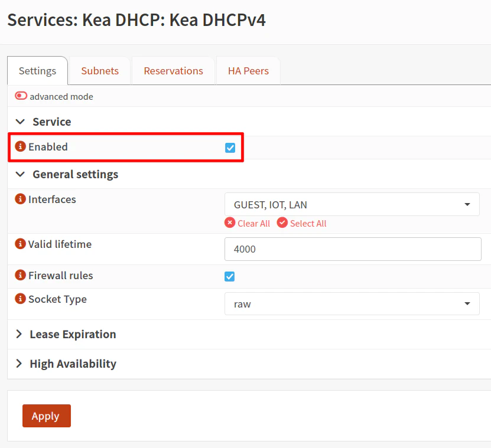Collapse the General settings section chevron
Viewport: 491px width, 448px height.
pos(20,174)
